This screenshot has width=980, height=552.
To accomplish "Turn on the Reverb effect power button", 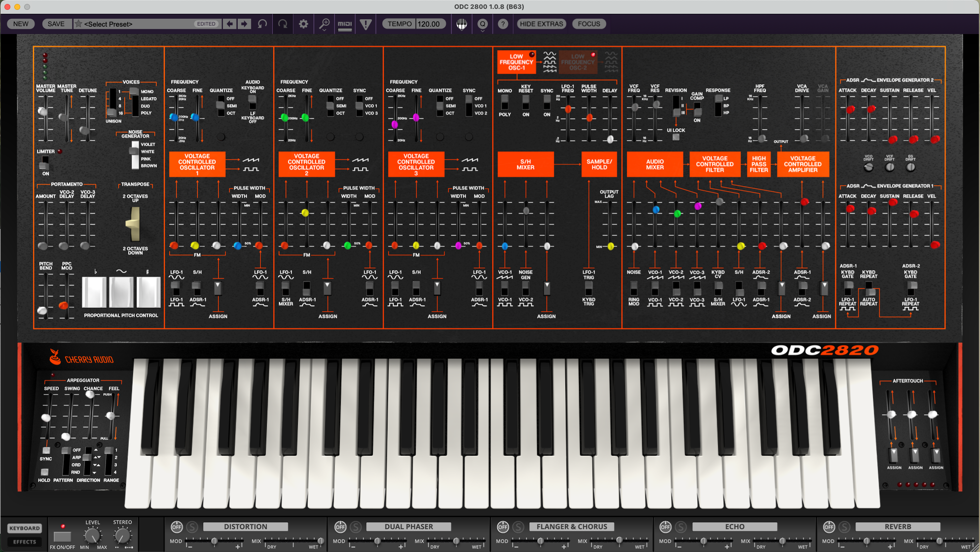I will coord(829,527).
